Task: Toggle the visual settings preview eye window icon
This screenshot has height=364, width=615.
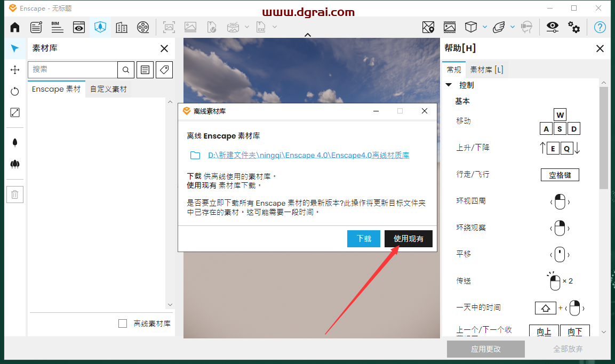Action: tap(79, 27)
